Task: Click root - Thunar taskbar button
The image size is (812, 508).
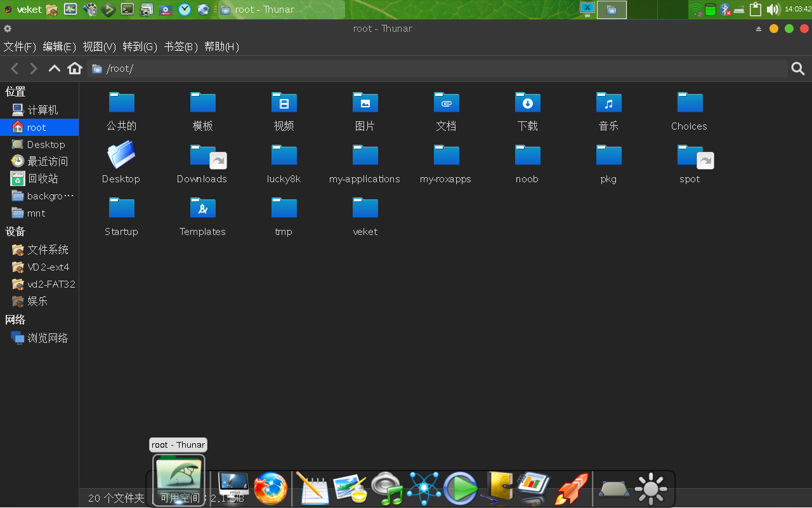Action: click(x=280, y=10)
